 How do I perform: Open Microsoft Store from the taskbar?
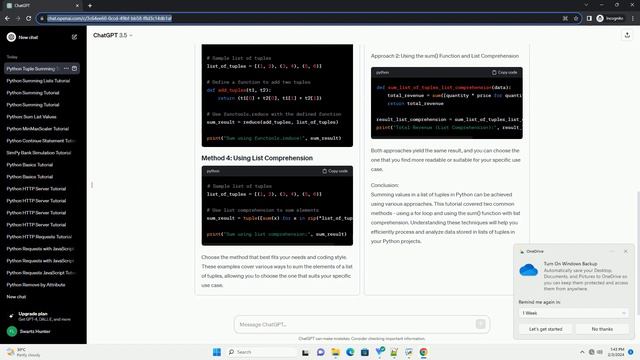[365, 352]
